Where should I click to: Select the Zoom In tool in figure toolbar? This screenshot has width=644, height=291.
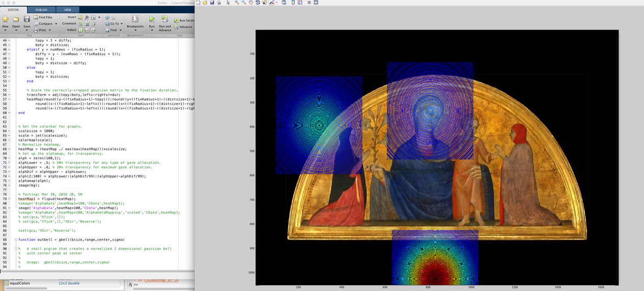click(x=237, y=3)
